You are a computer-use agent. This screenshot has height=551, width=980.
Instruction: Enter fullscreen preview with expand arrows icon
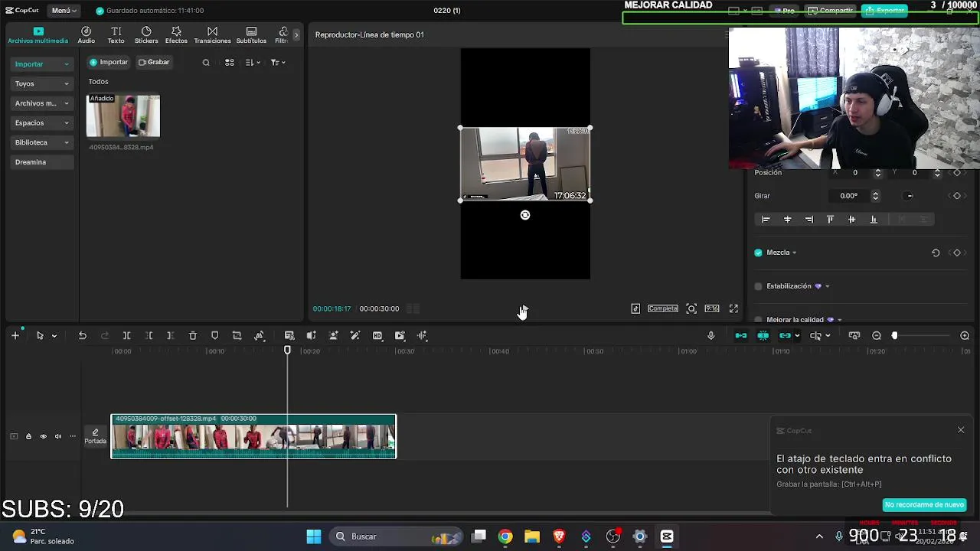(x=733, y=308)
